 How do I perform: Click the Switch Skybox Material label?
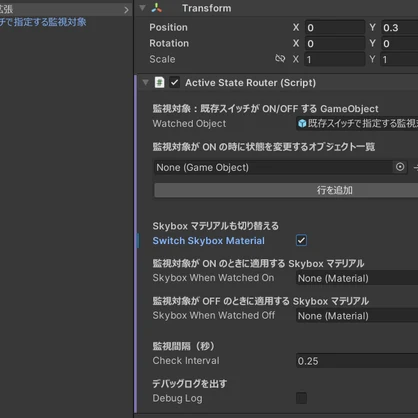[209, 241]
